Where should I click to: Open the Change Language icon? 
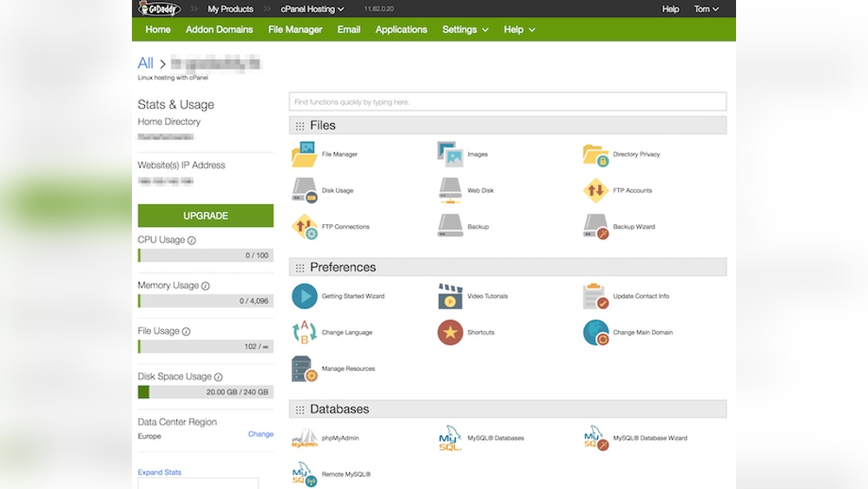tap(304, 333)
